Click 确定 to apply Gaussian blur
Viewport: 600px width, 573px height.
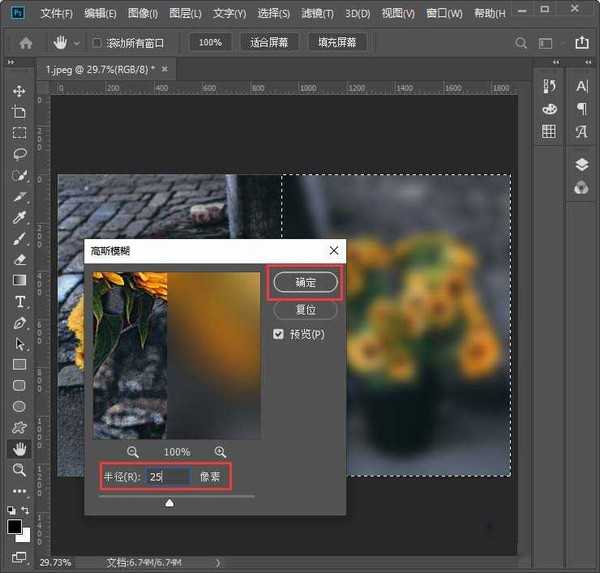click(x=306, y=283)
